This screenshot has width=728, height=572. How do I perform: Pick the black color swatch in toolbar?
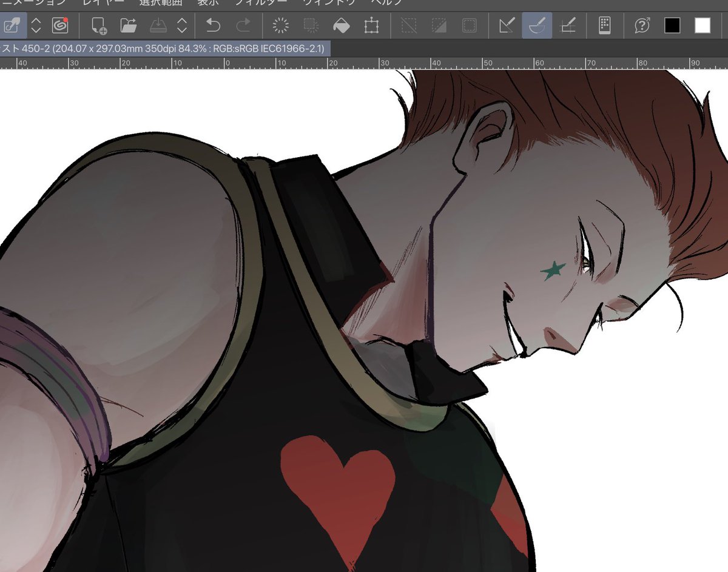tap(672, 25)
